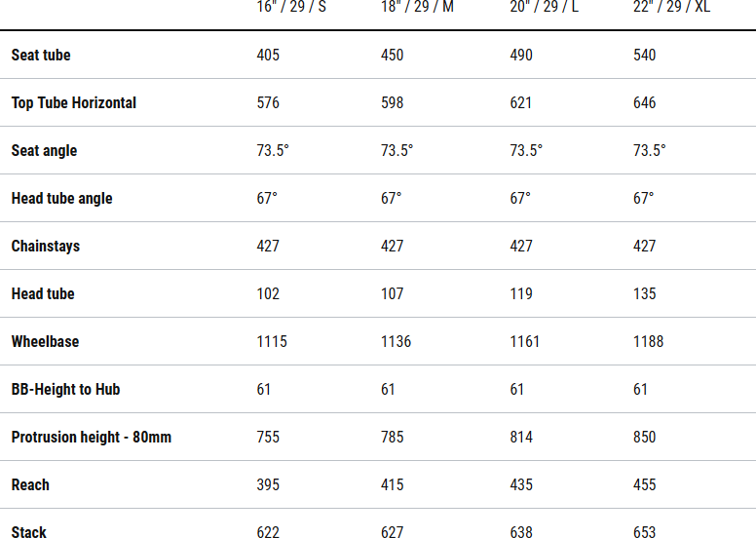Select the Head tube value 119
This screenshot has height=538, width=756.
(521, 293)
